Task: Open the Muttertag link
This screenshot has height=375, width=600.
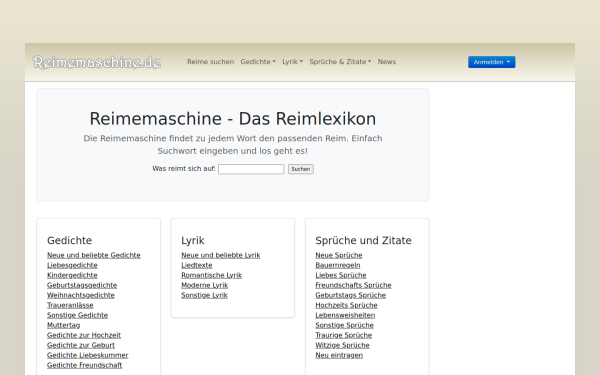Action: [x=64, y=325]
